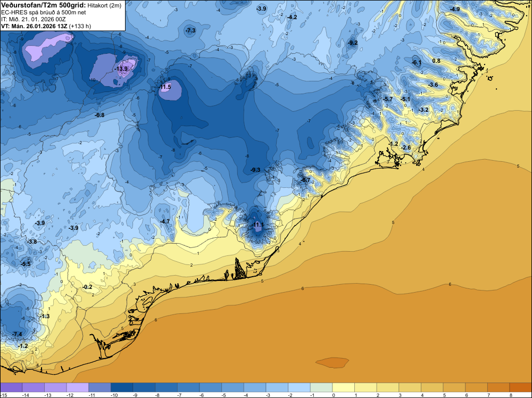
Task: Click the legend swatch labeled -4
Action: pyautogui.click(x=255, y=388)
